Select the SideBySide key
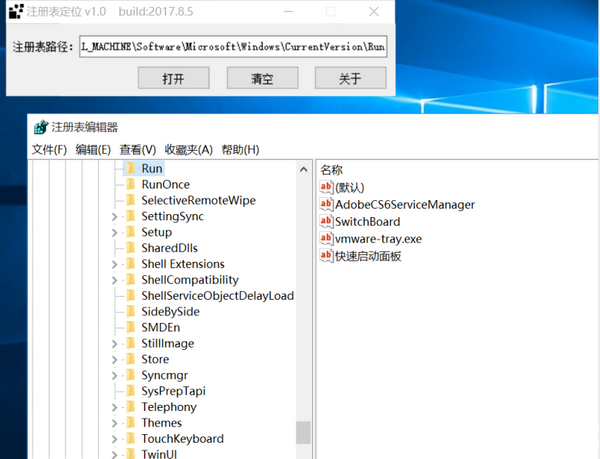The image size is (600, 459). click(170, 312)
